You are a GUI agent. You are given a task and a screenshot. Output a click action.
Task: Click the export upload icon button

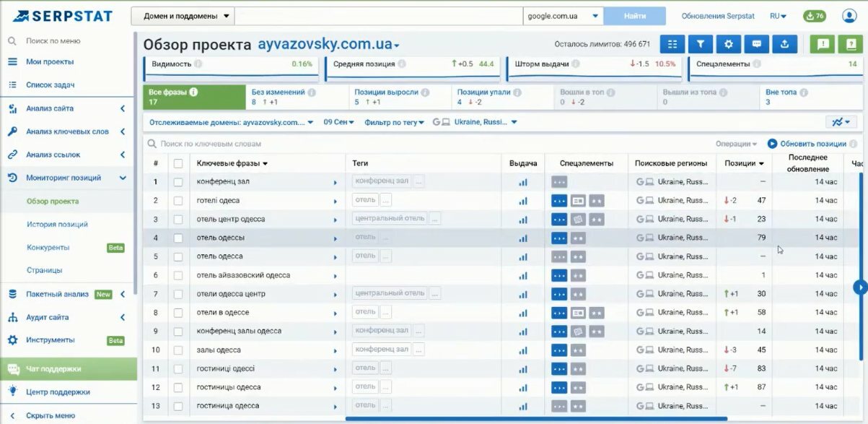point(784,44)
